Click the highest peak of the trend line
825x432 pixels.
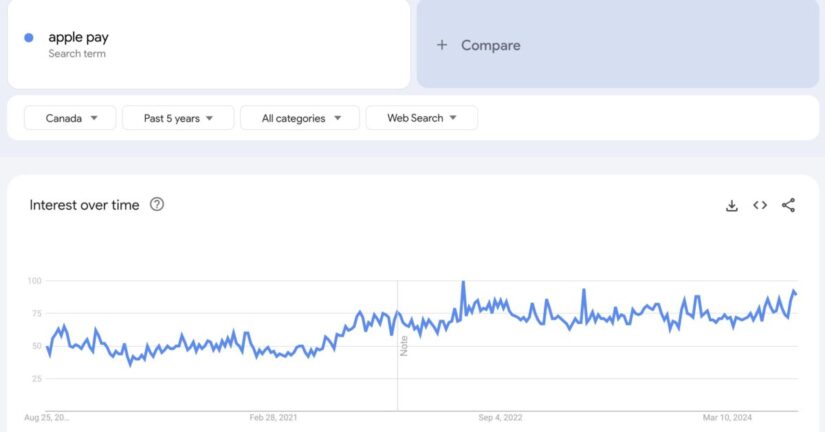[x=463, y=283]
